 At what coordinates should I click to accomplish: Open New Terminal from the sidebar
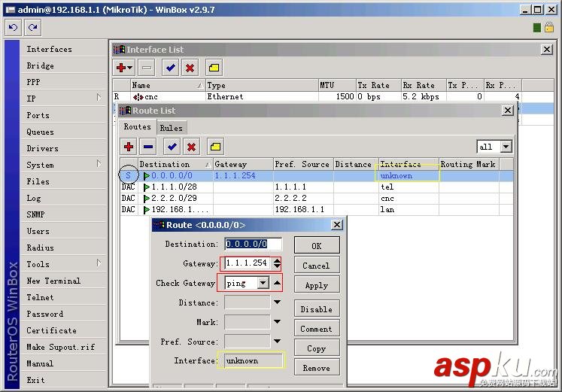(x=63, y=281)
